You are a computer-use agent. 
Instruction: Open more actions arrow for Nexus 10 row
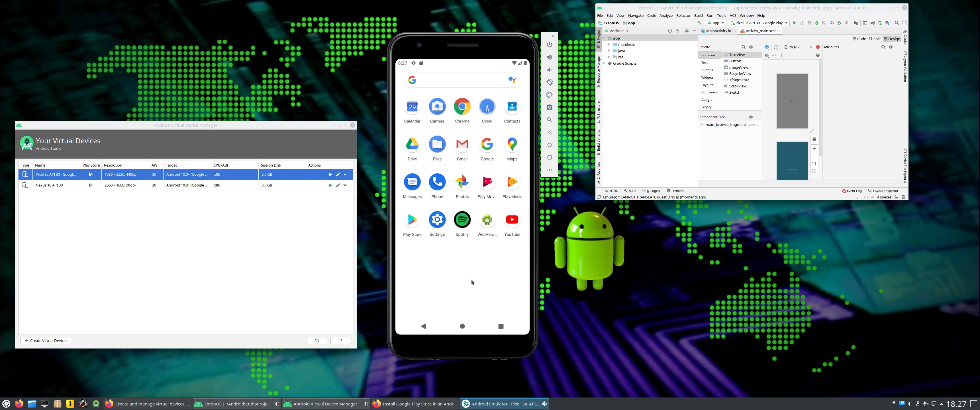pyautogui.click(x=345, y=185)
